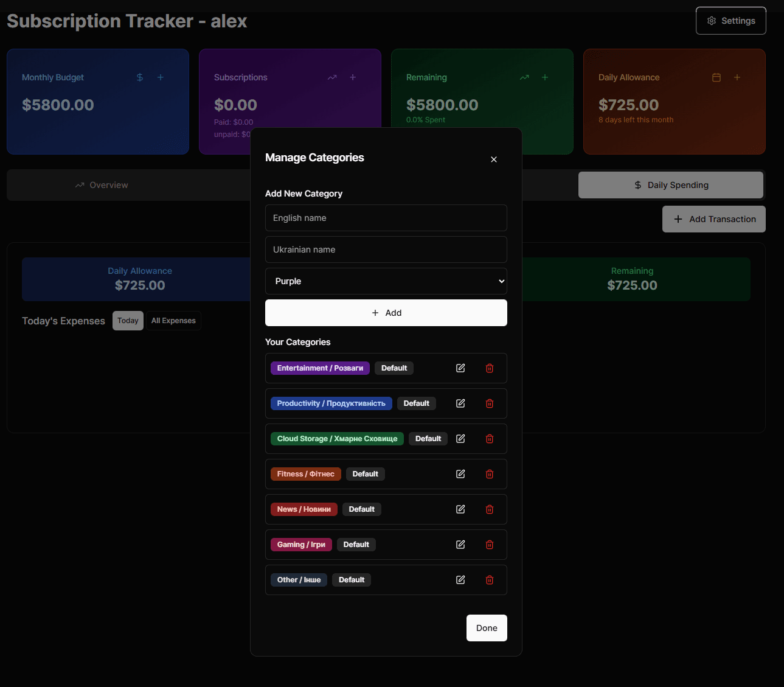Viewport: 784px width, 687px height.
Task: Click the English name input field
Action: [386, 218]
